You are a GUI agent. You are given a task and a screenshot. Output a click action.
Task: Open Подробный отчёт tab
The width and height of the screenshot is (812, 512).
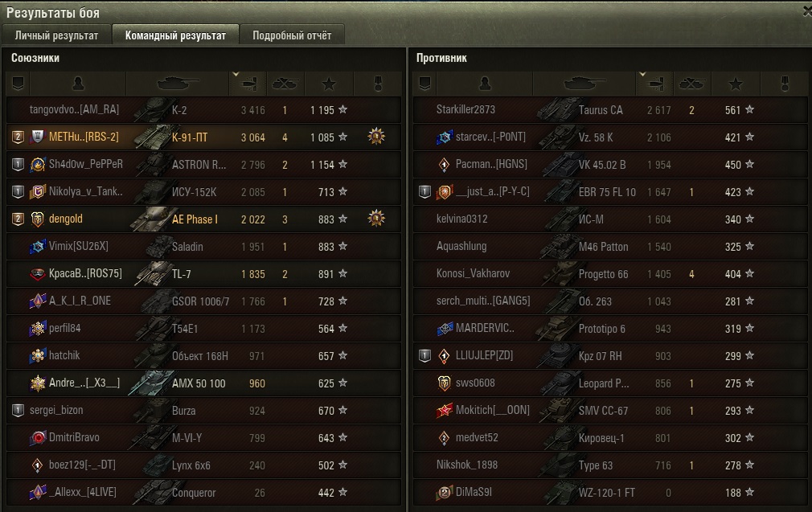(x=292, y=35)
